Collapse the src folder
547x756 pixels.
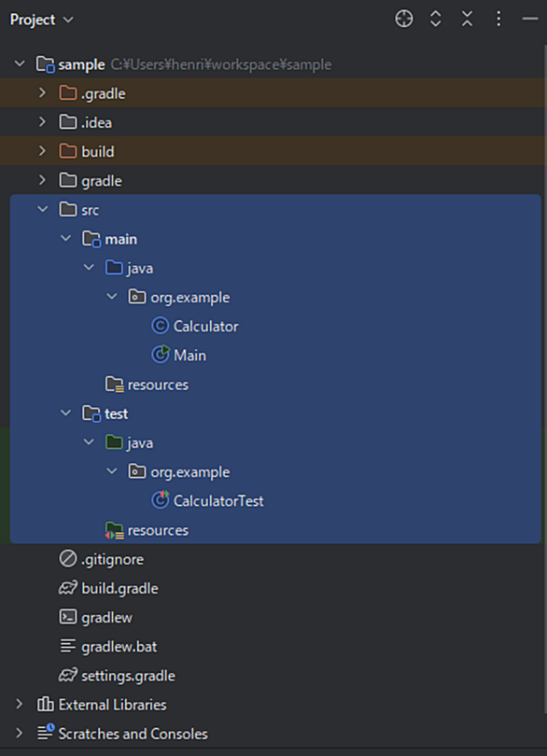[42, 209]
